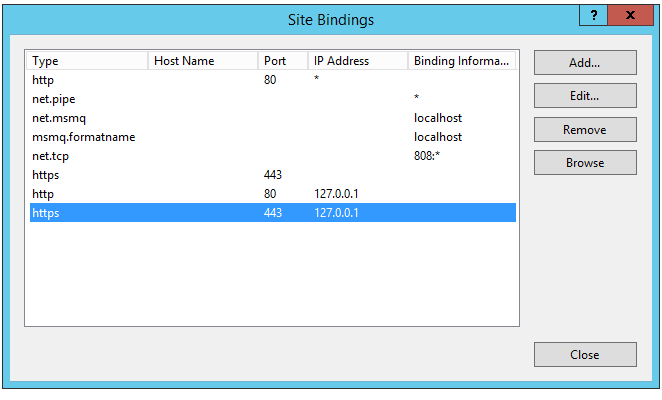Sort by the Binding Information column header

pos(461,61)
